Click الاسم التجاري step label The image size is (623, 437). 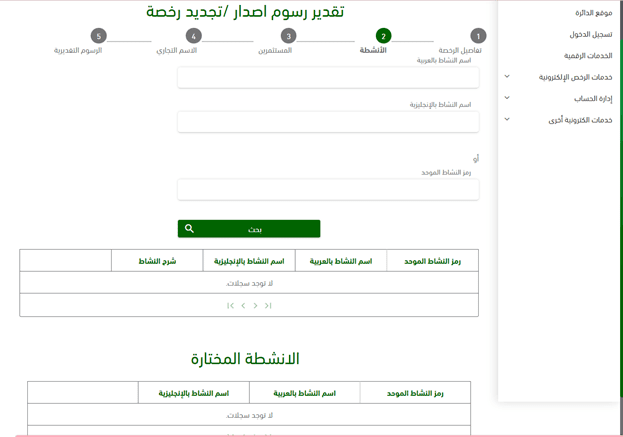pos(177,50)
